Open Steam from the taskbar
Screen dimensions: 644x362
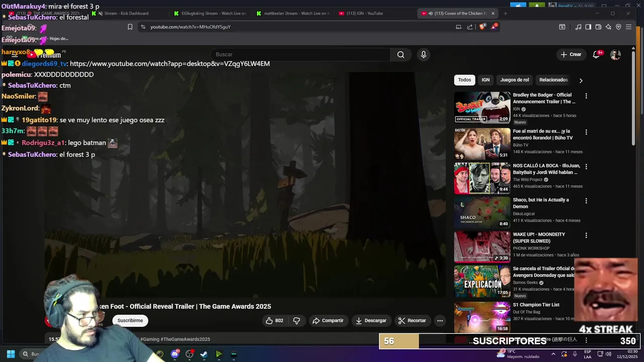click(204, 354)
